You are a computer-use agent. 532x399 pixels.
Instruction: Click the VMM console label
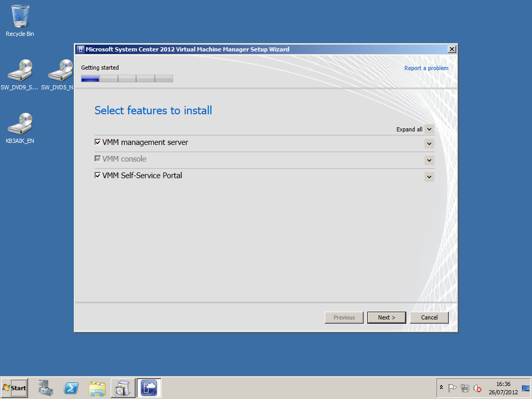point(124,159)
